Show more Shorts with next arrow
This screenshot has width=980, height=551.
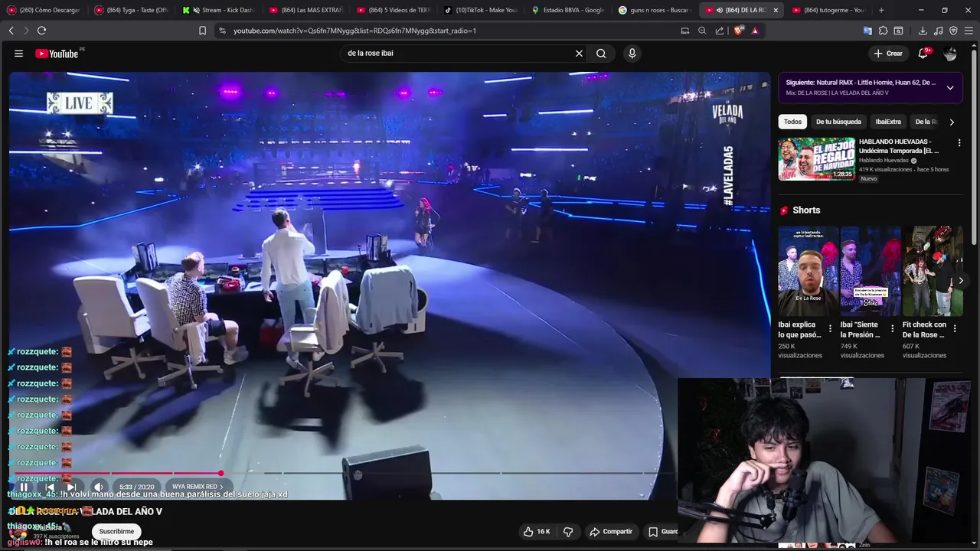(961, 281)
